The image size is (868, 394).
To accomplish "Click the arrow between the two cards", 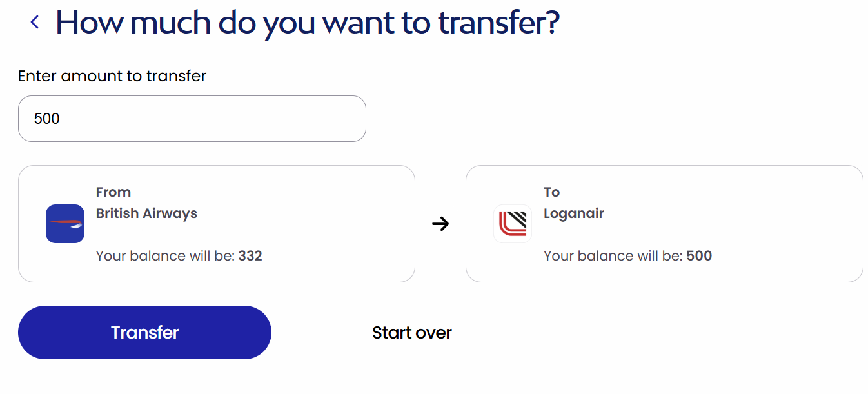I will click(x=440, y=224).
